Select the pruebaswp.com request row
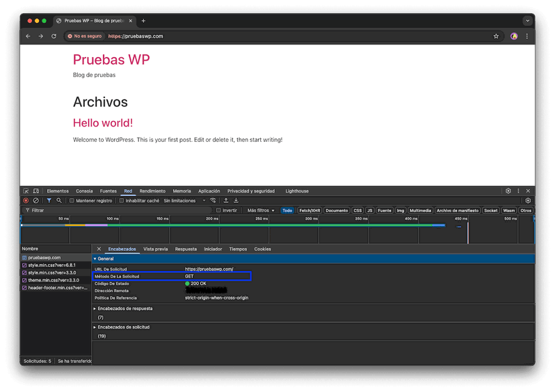This screenshot has width=555, height=392. click(x=56, y=258)
